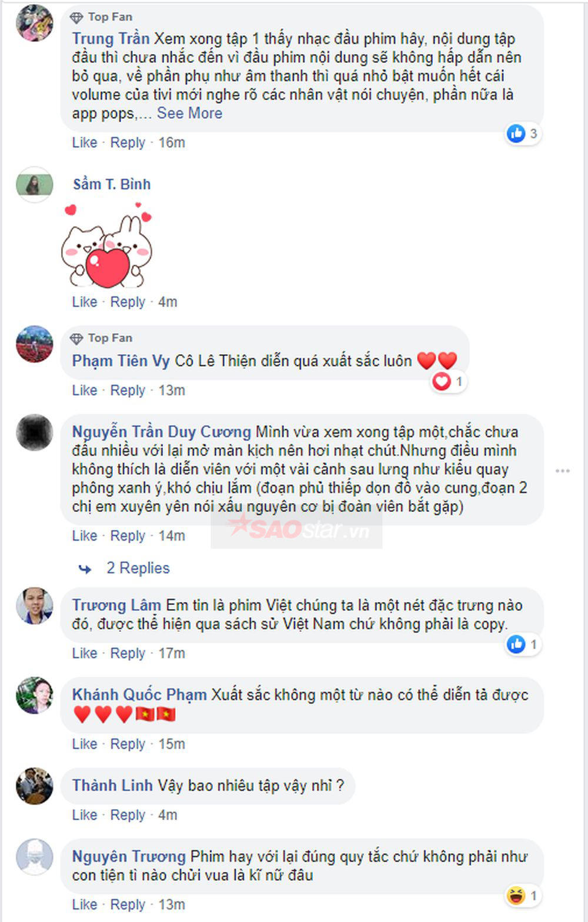Open Trương Lâm's profile name link
Viewport: 588px width, 922px height.
116,605
